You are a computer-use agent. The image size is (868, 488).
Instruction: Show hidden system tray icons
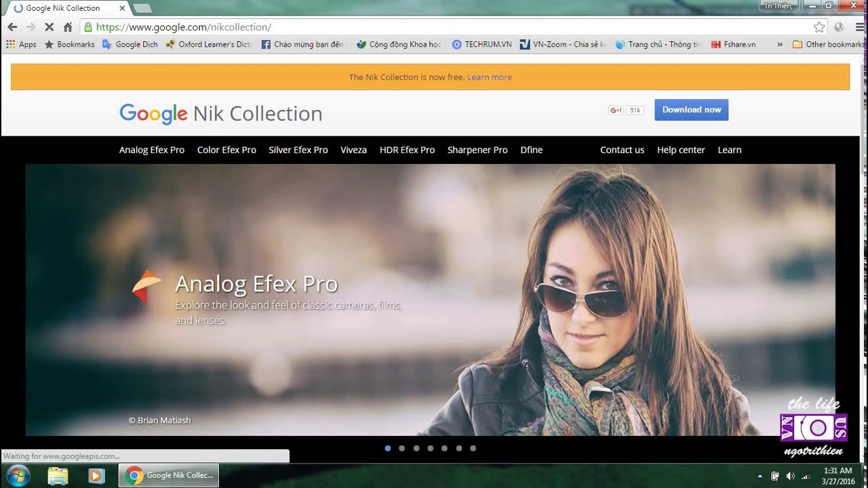coord(759,476)
